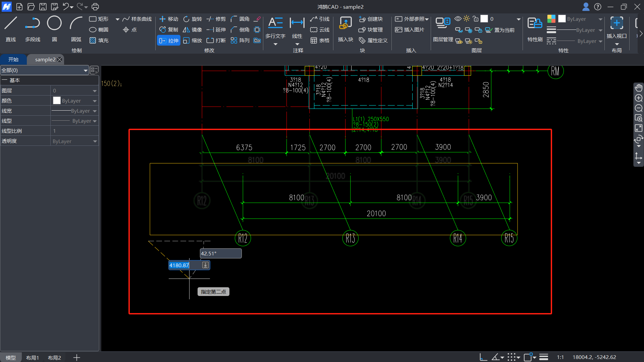The height and width of the screenshot is (362, 644).
Task: Toggle layer freeze sun icon
Action: click(467, 19)
